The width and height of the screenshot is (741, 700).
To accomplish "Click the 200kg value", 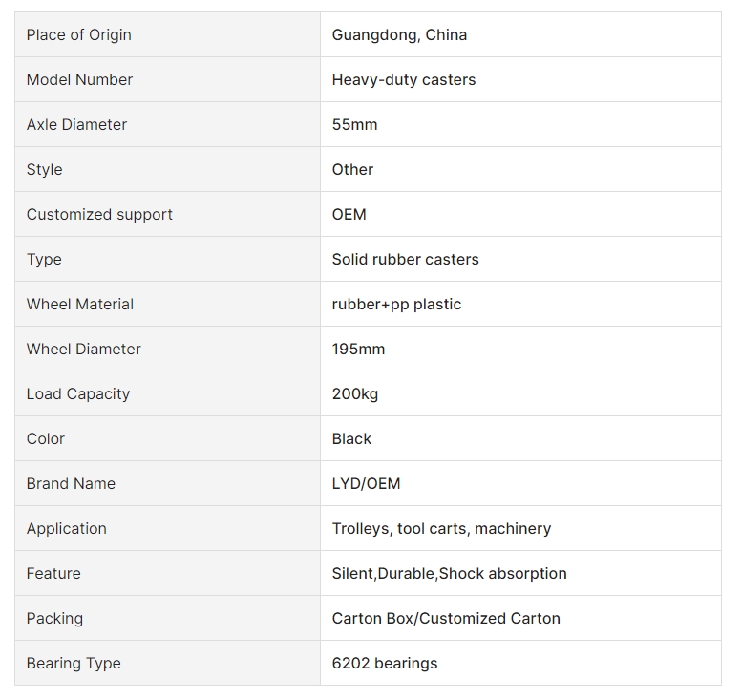I will pos(355,394).
